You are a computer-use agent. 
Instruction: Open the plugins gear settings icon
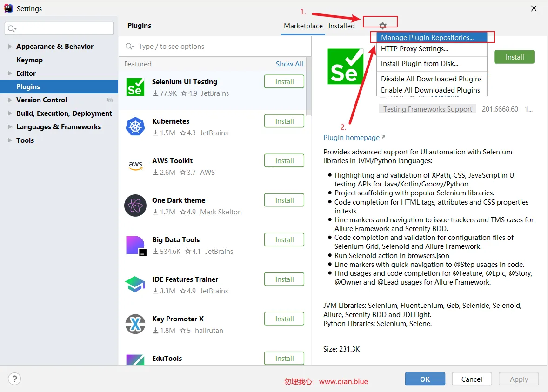click(x=383, y=26)
